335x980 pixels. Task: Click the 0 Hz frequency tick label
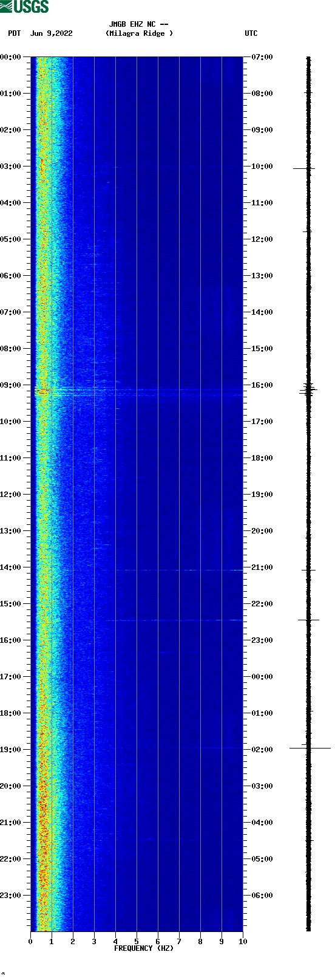click(30, 942)
